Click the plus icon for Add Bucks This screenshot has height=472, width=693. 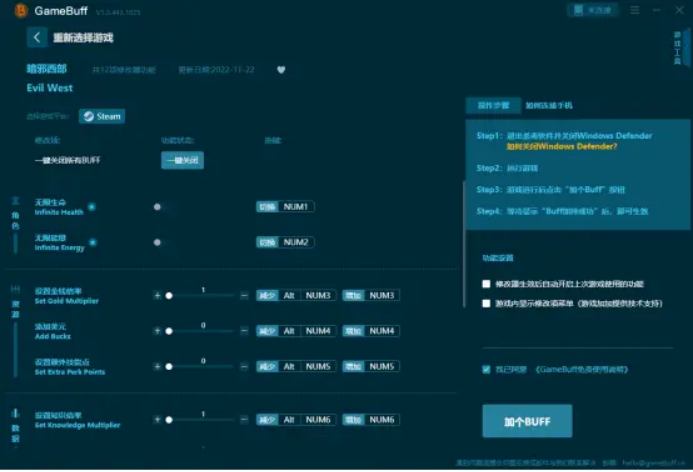click(x=157, y=331)
